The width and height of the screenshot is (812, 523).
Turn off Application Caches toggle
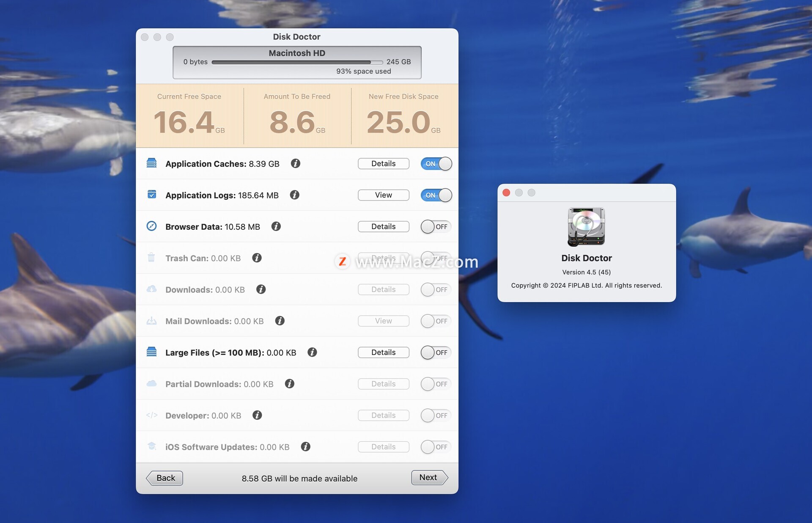coord(436,164)
